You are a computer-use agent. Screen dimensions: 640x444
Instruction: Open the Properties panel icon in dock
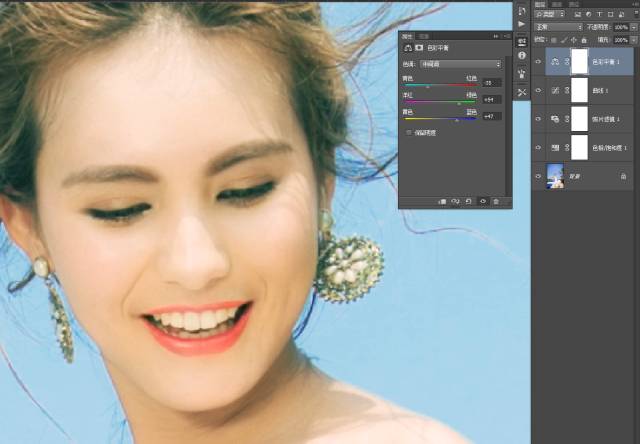(x=522, y=41)
